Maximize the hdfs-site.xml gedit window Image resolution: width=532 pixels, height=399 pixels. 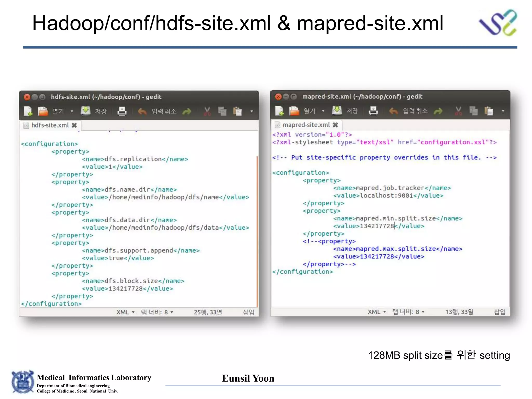point(42,97)
